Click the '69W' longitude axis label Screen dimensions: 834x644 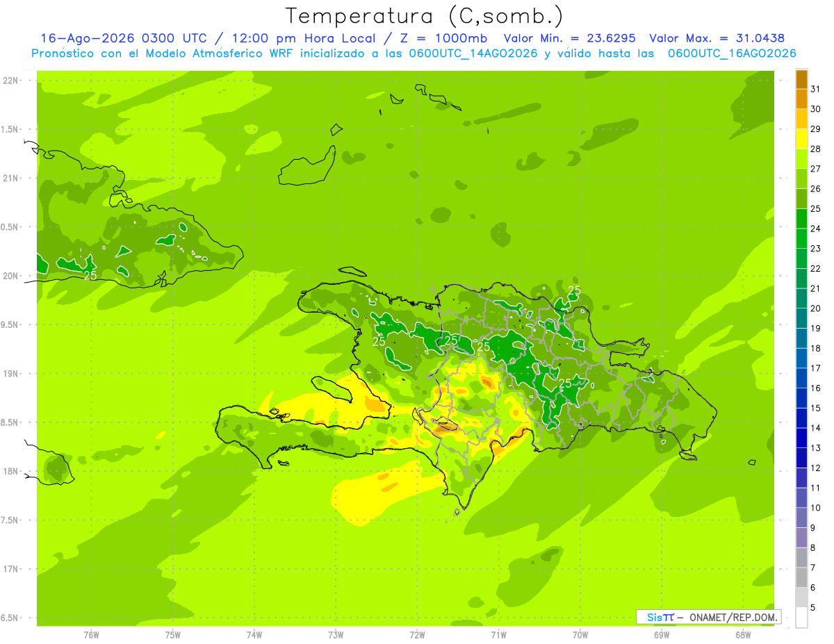tap(662, 635)
